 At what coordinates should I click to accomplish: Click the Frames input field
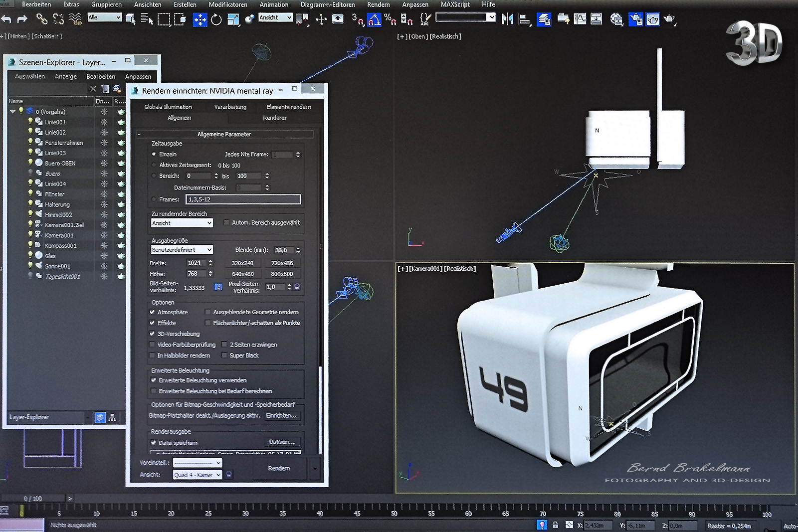tap(243, 199)
